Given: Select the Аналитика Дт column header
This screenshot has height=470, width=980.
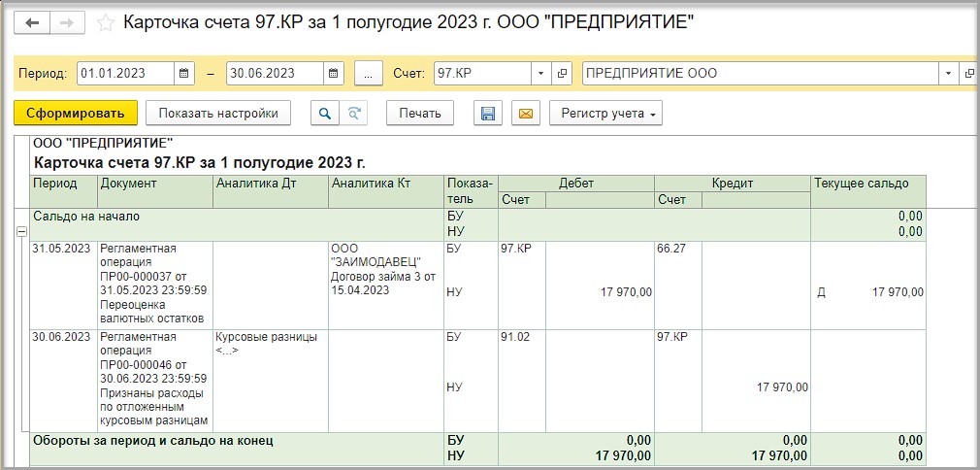Looking at the screenshot, I should tap(271, 191).
